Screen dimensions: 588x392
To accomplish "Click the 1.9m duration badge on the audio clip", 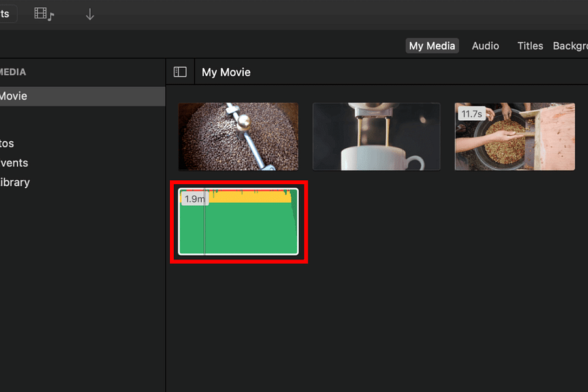I will (194, 198).
